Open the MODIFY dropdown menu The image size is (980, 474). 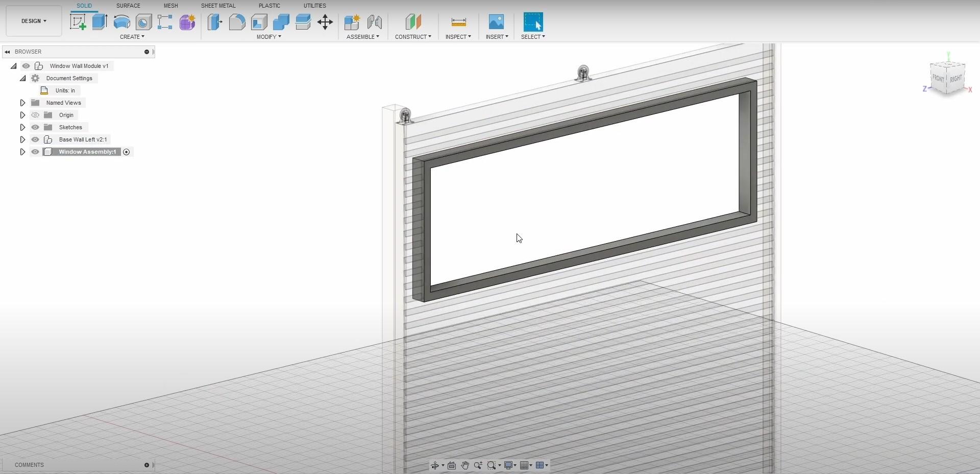(x=269, y=37)
